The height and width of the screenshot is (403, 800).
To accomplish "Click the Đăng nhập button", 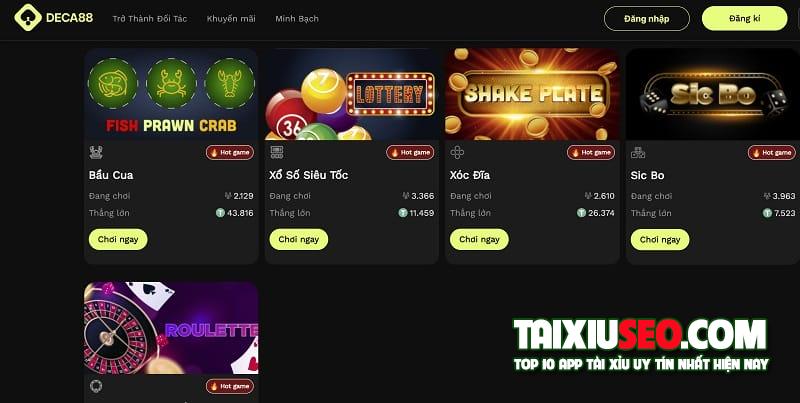I will [x=646, y=19].
